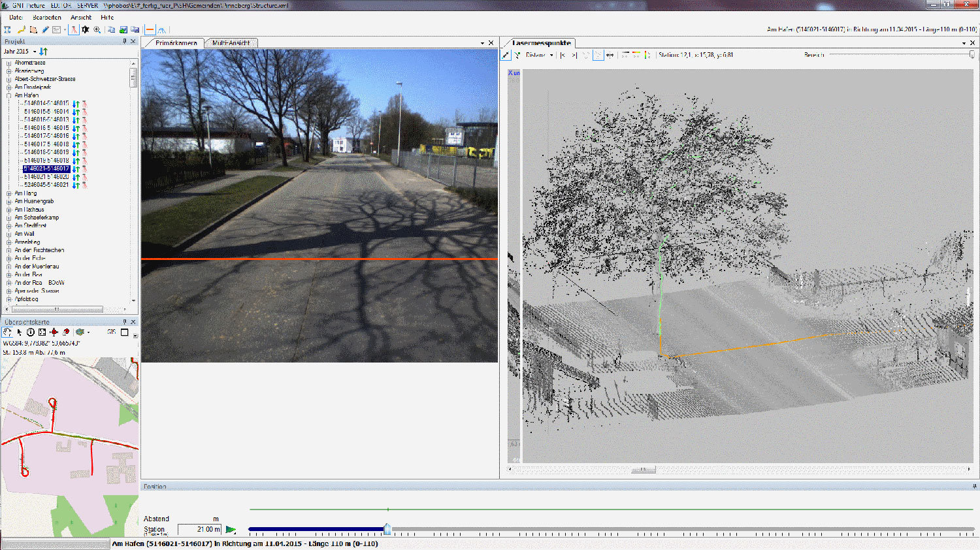Toggle the measure line tool in Lasermesspunkte

point(506,55)
